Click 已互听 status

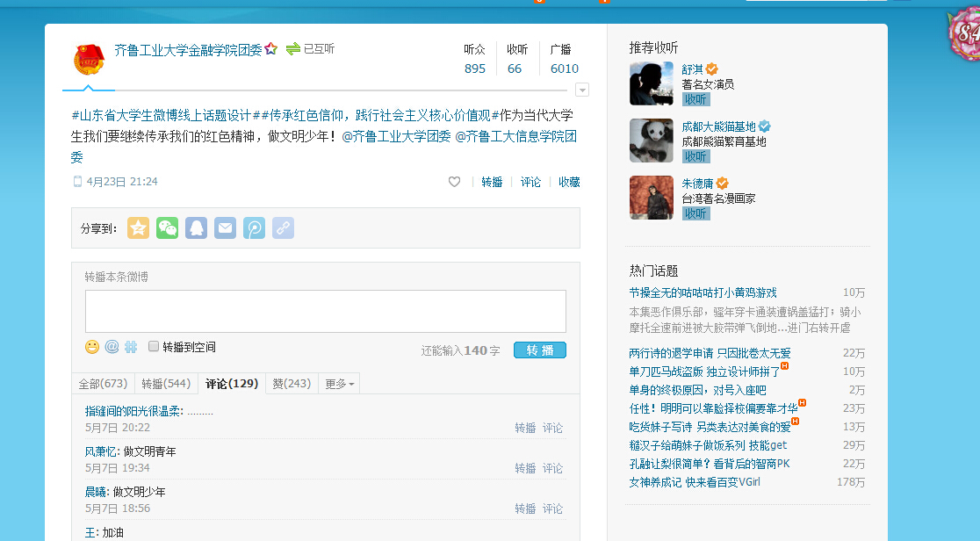320,49
